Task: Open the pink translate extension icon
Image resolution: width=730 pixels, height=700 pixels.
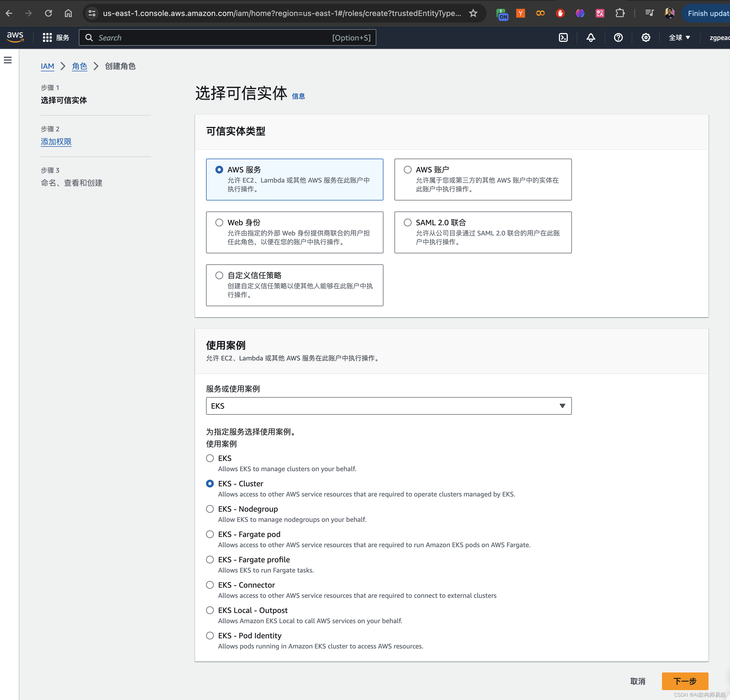Action: [600, 13]
